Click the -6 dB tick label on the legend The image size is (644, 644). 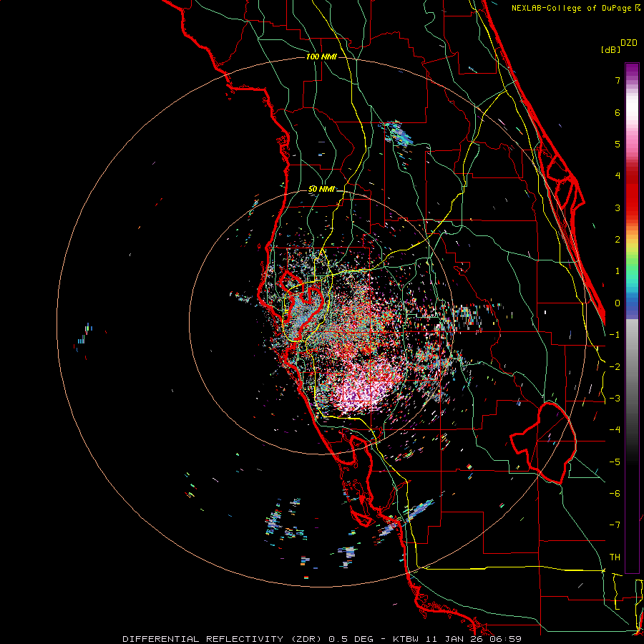pos(615,494)
